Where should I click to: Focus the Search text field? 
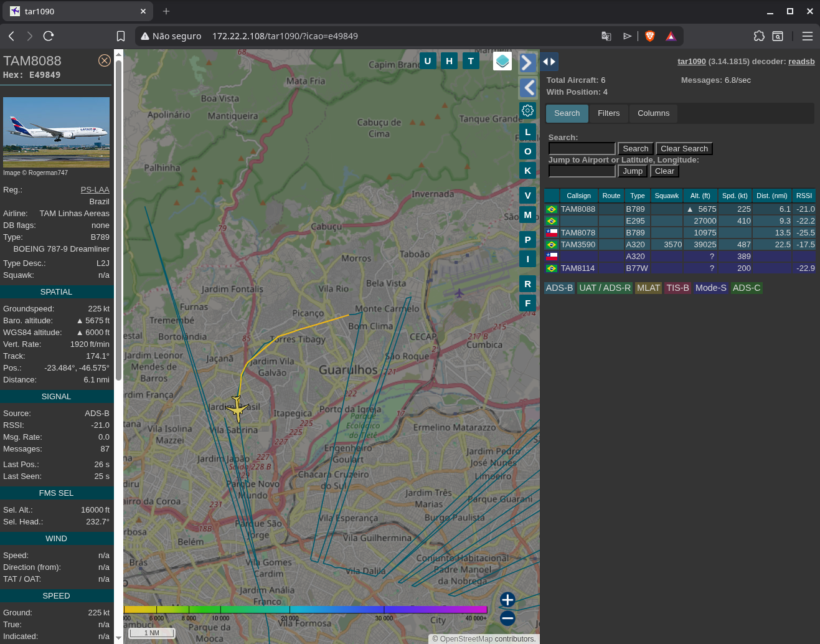(x=582, y=149)
